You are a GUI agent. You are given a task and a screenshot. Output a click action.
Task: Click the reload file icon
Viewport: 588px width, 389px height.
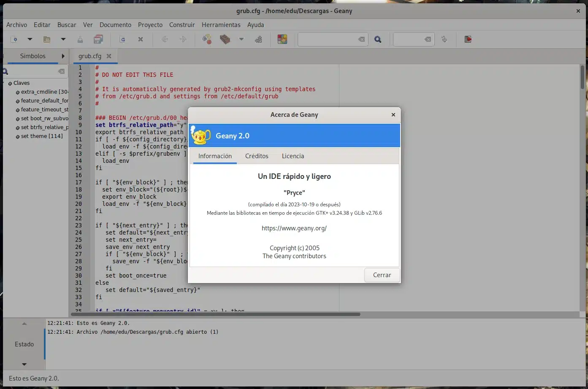point(122,39)
